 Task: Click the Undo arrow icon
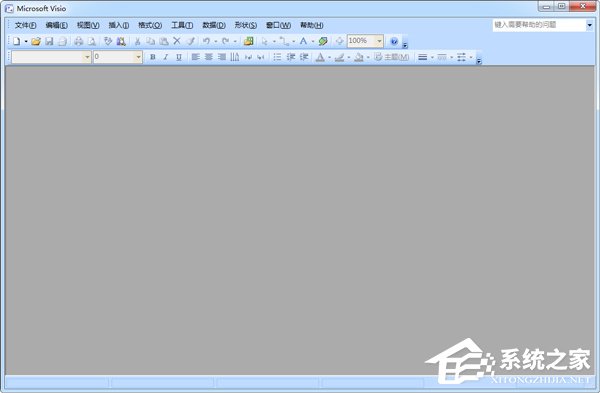[x=206, y=41]
